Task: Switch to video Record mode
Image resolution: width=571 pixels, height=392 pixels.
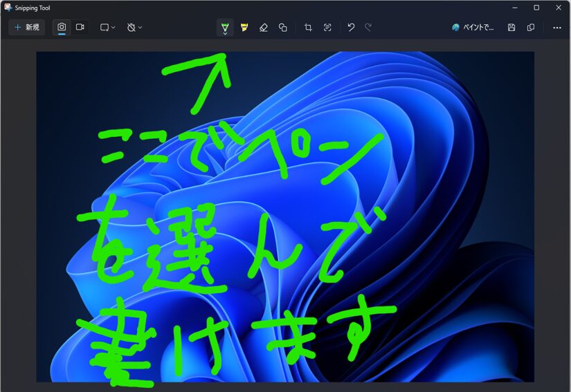Action: [80, 27]
